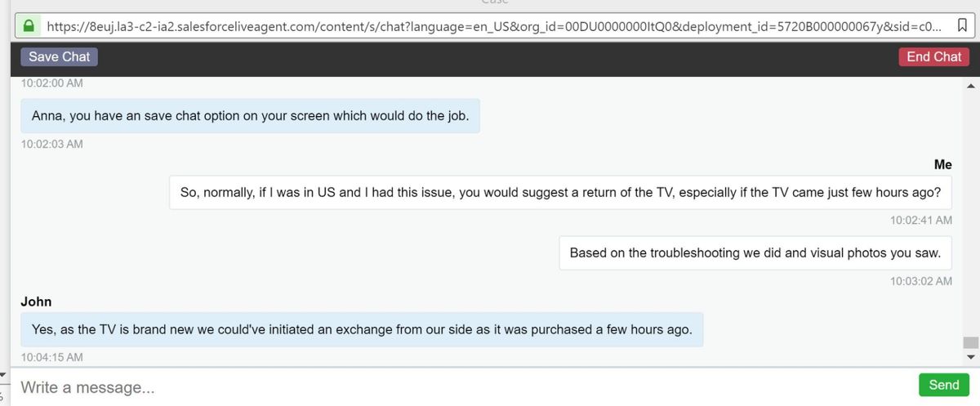Click the 10:02:41 AM timestamp
The width and height of the screenshot is (980, 406).
pos(920,221)
